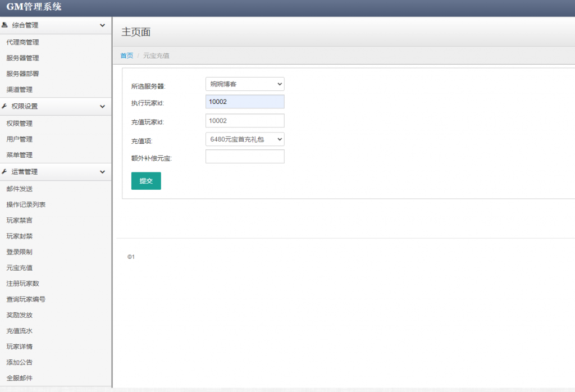Open 用户管理 menu item
Screen dimensions: 575x392
tap(20, 139)
